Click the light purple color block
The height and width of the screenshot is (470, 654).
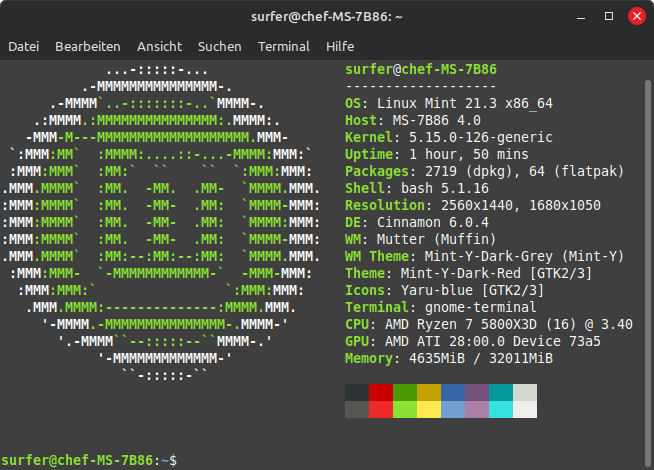pyautogui.click(x=477, y=409)
